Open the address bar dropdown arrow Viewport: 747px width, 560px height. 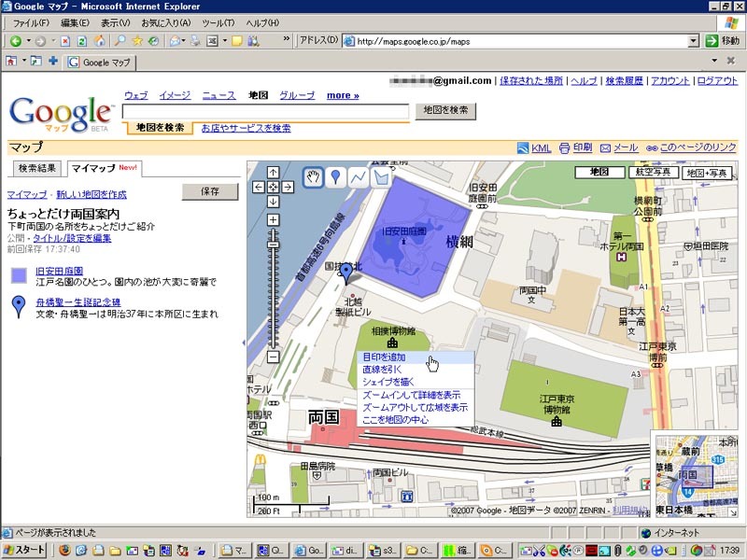click(x=694, y=41)
